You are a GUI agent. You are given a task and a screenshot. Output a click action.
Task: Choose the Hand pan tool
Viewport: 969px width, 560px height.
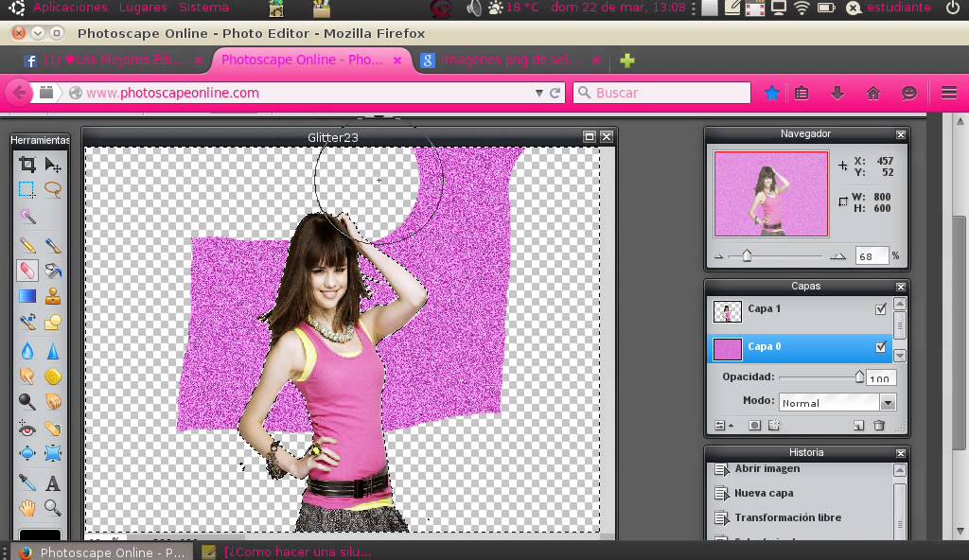pyautogui.click(x=27, y=508)
